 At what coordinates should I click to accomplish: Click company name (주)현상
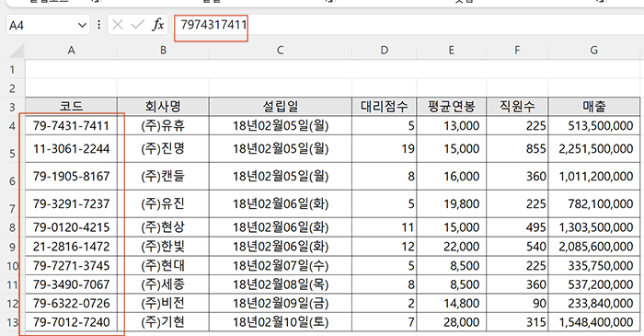163,227
